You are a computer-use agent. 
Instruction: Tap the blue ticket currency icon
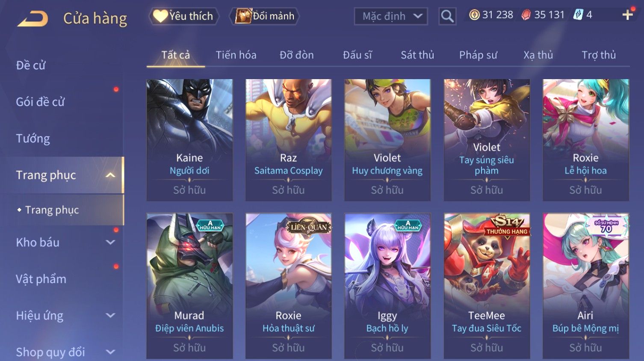(x=578, y=15)
